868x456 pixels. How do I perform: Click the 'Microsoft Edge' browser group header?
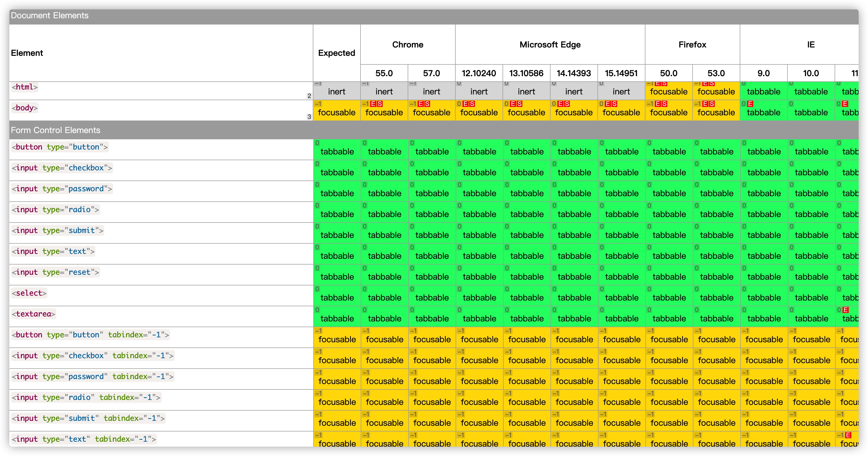point(550,45)
